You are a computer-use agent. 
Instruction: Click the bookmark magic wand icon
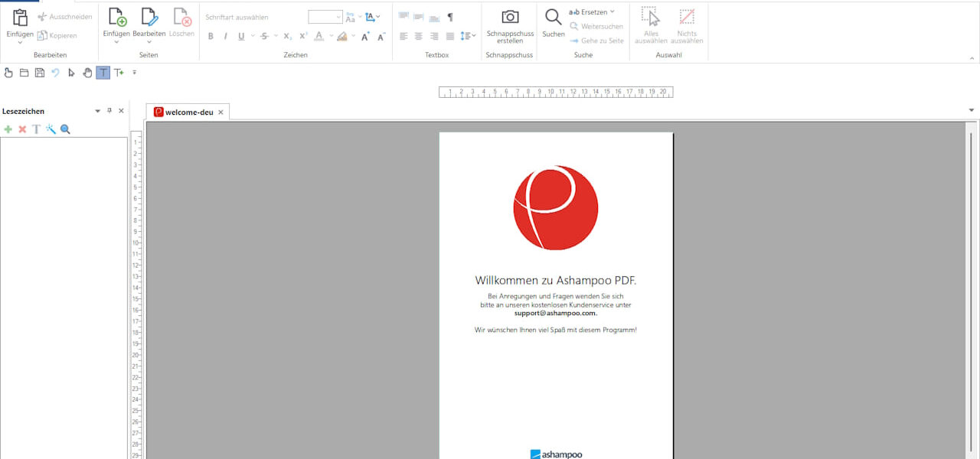(x=51, y=129)
